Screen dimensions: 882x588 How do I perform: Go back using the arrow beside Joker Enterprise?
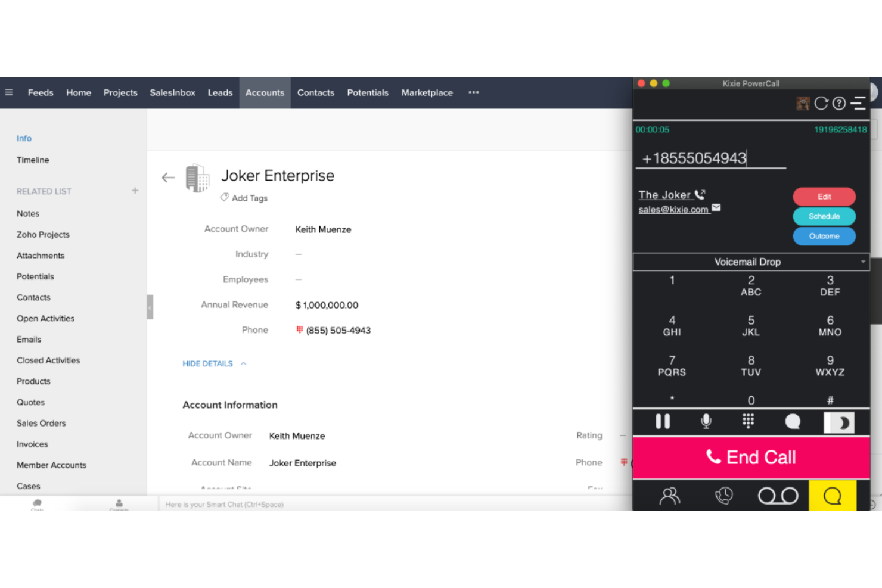(x=168, y=178)
